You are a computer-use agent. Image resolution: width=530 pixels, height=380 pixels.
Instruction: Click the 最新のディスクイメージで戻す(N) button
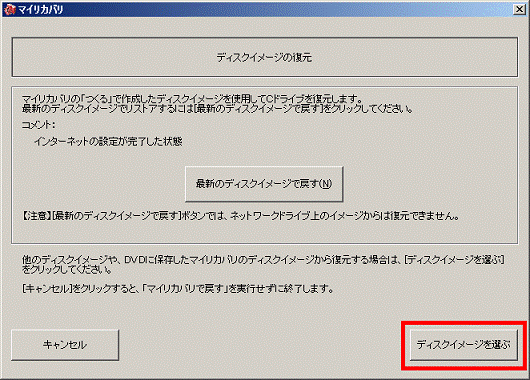[264, 184]
